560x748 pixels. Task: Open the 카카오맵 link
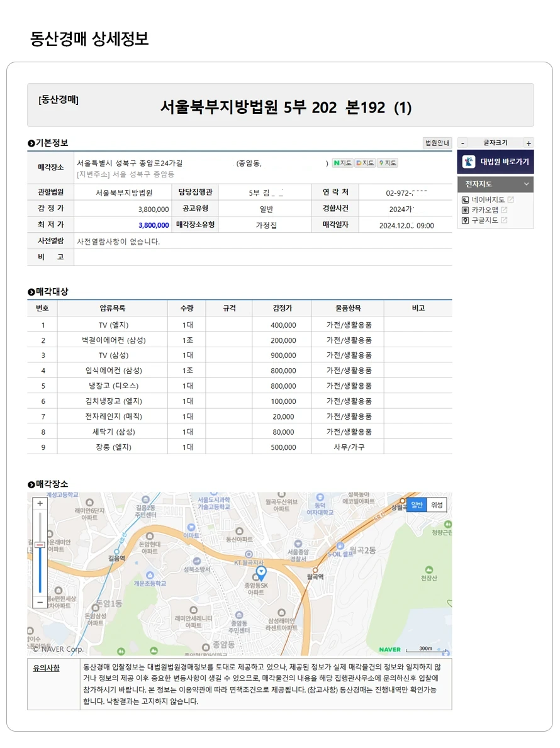[x=485, y=210]
